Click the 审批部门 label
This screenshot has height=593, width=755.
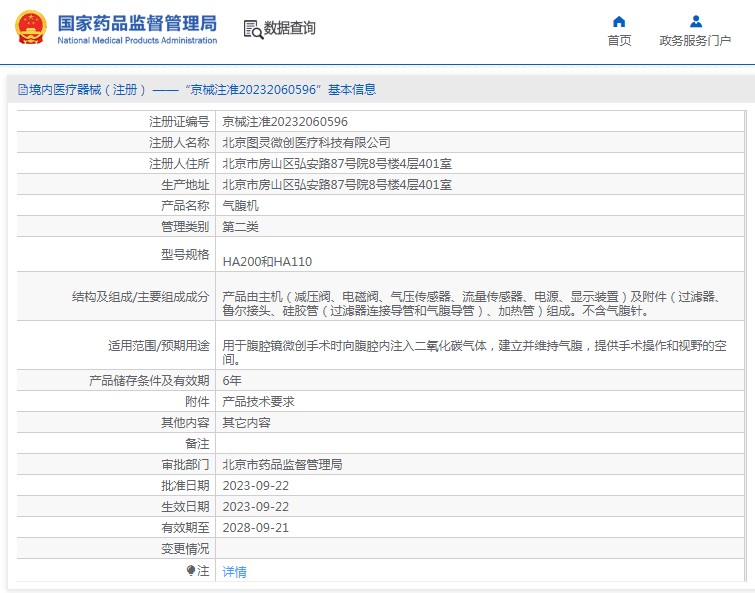tap(185, 464)
